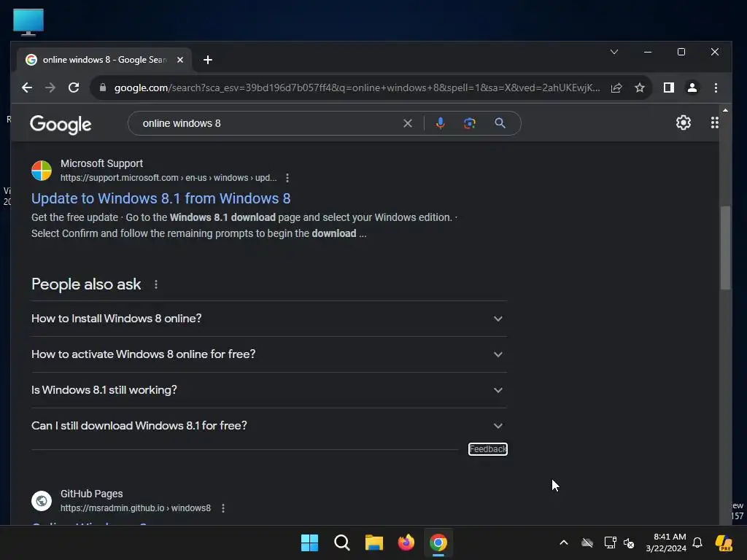747x560 pixels.
Task: Click the forward navigation arrow
Action: tap(50, 87)
